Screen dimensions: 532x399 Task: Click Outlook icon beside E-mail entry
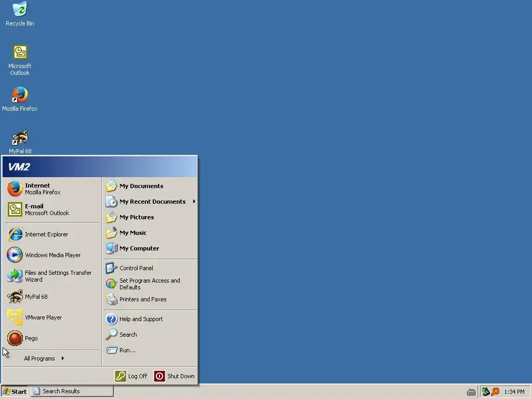[15, 209]
